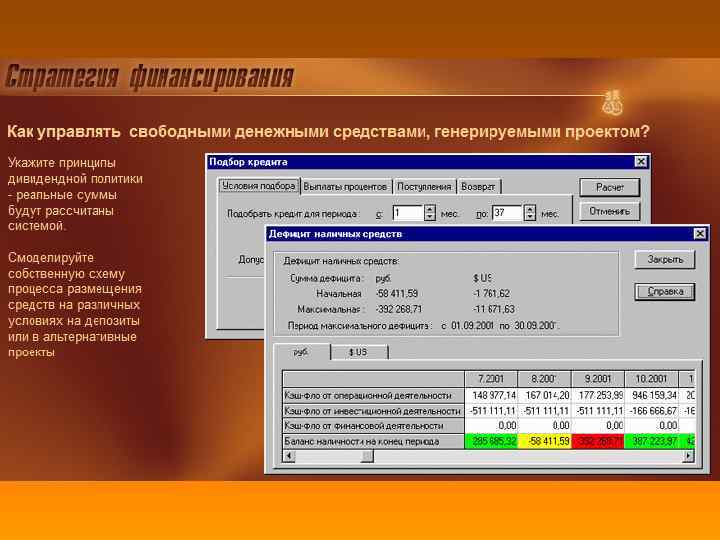Increase the start month spinner value
Viewport: 720px width, 540px height.
(430, 209)
